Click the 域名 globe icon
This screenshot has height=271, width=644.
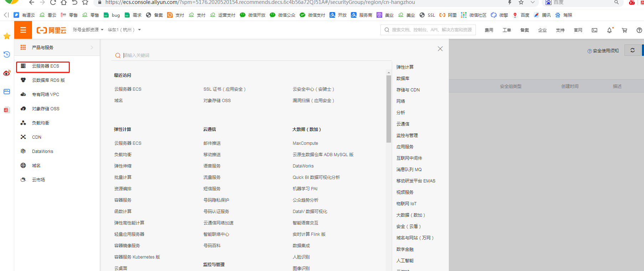point(23,165)
